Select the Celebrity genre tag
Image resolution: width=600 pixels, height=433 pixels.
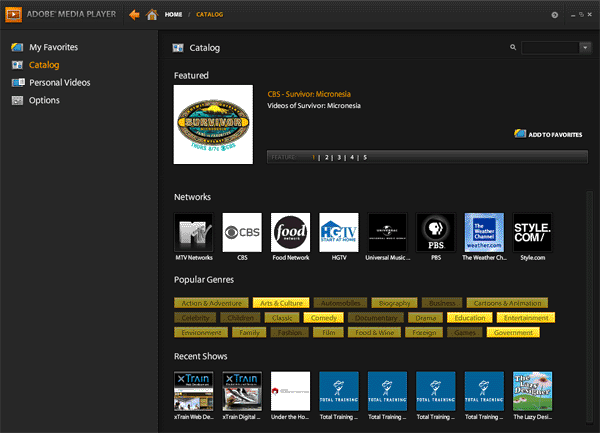[x=195, y=317]
